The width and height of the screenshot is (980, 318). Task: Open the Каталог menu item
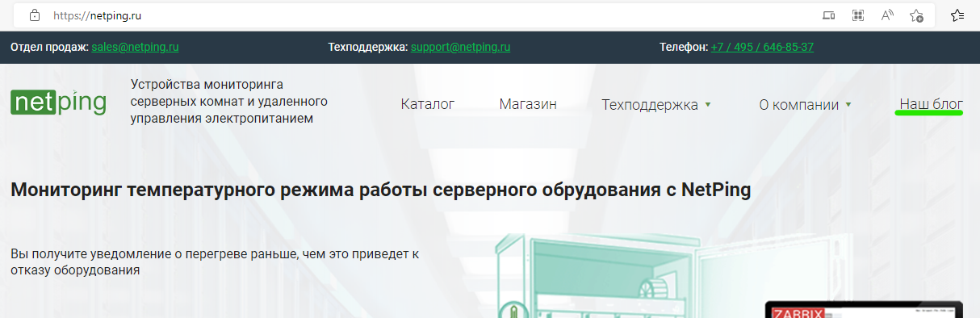click(428, 104)
